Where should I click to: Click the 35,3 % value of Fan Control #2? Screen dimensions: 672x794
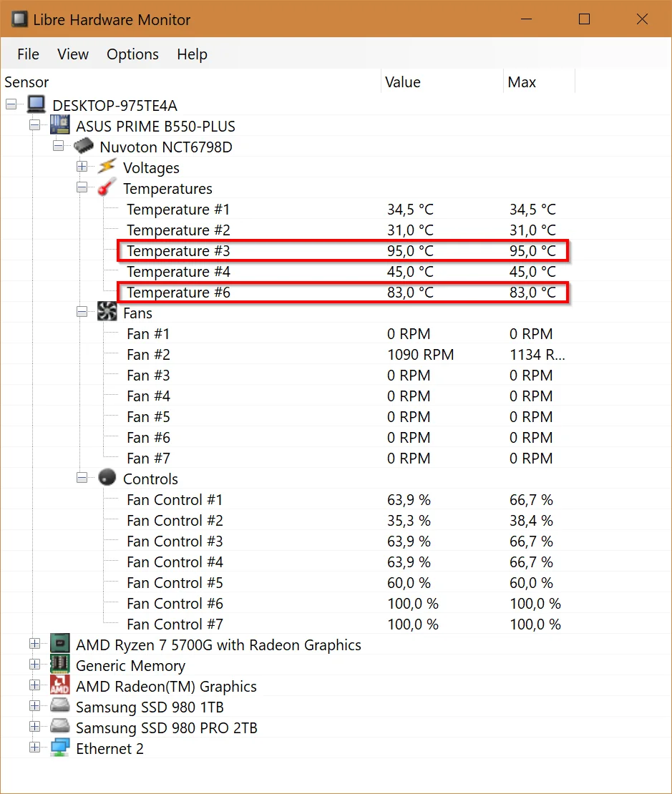click(x=409, y=521)
